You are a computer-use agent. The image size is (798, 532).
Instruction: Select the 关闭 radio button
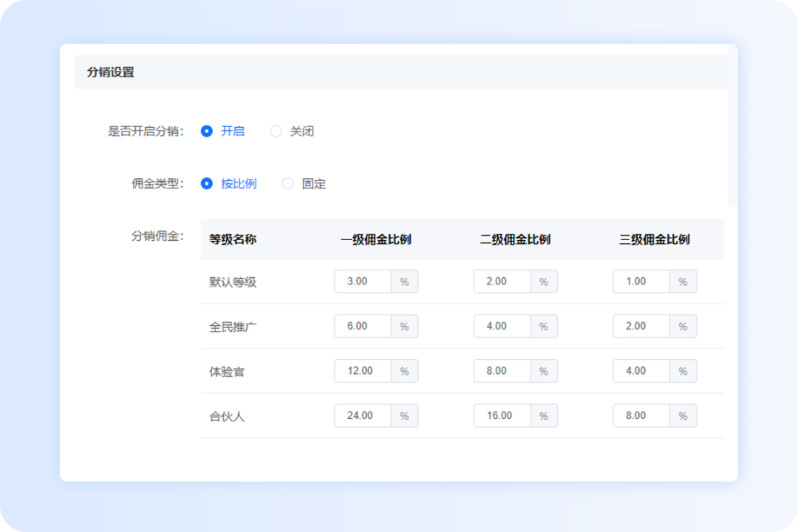tap(276, 131)
